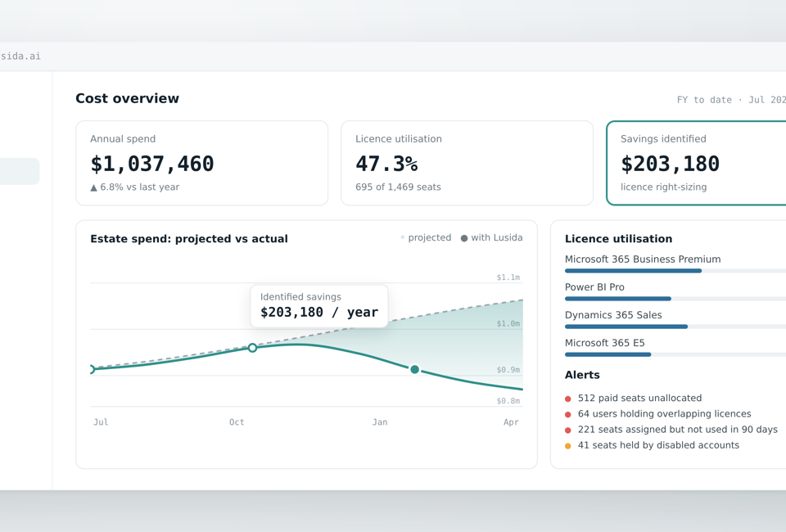This screenshot has height=532, width=786.
Task: Toggle the "with Lusida" legend entry
Action: click(492, 237)
